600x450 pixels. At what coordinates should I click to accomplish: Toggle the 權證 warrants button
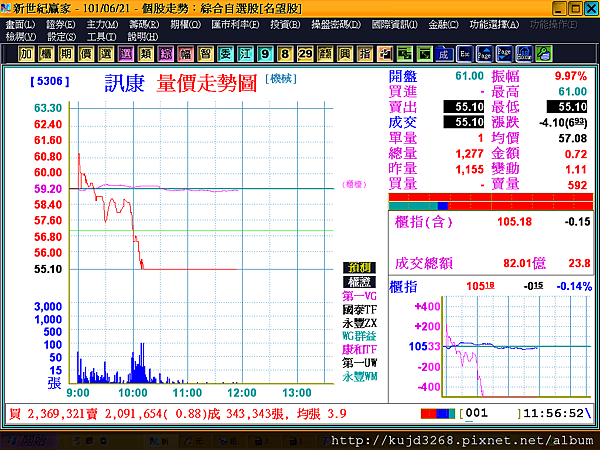[x=359, y=282]
